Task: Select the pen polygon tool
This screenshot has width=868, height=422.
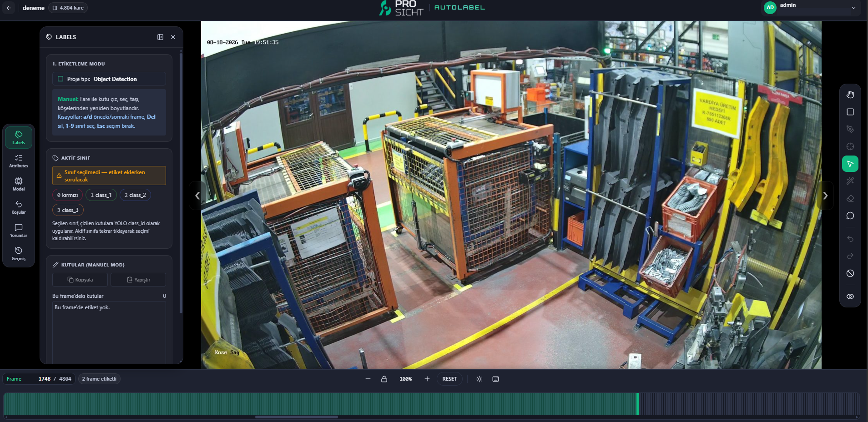Action: pyautogui.click(x=850, y=129)
